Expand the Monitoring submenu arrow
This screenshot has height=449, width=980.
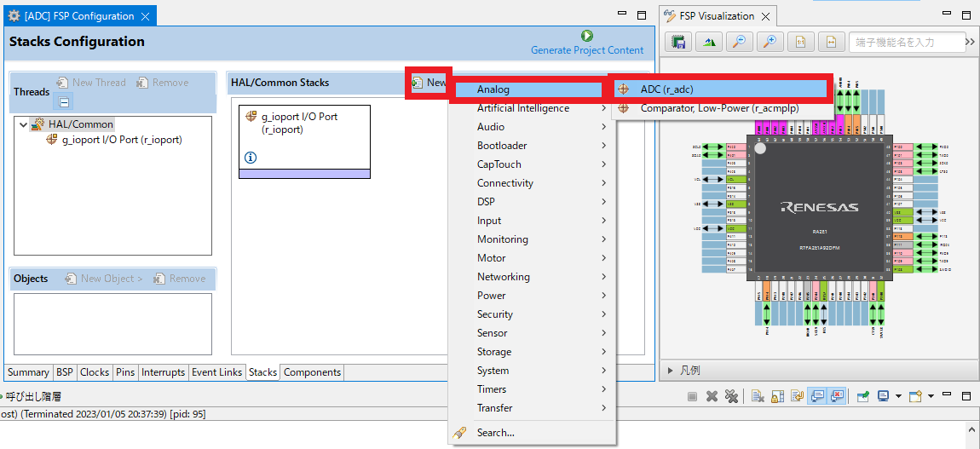[x=603, y=239]
